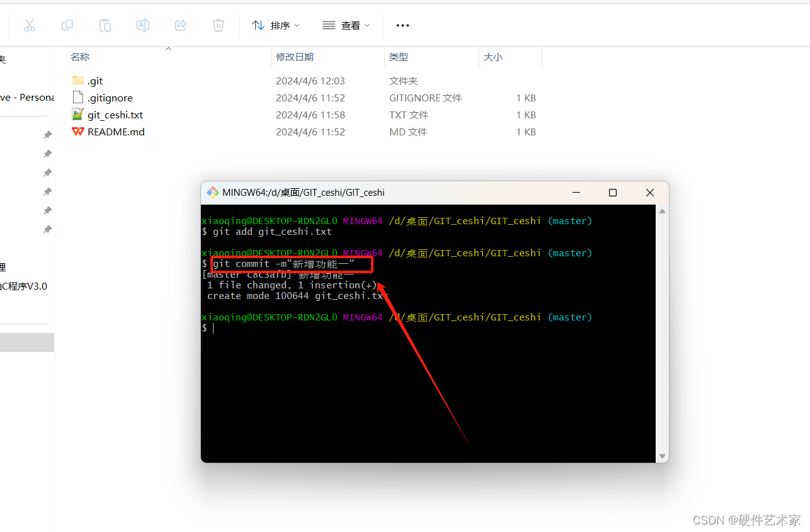This screenshot has height=532, width=810.
Task: Click the fifth pin icon in the sidebar
Action: (x=47, y=210)
